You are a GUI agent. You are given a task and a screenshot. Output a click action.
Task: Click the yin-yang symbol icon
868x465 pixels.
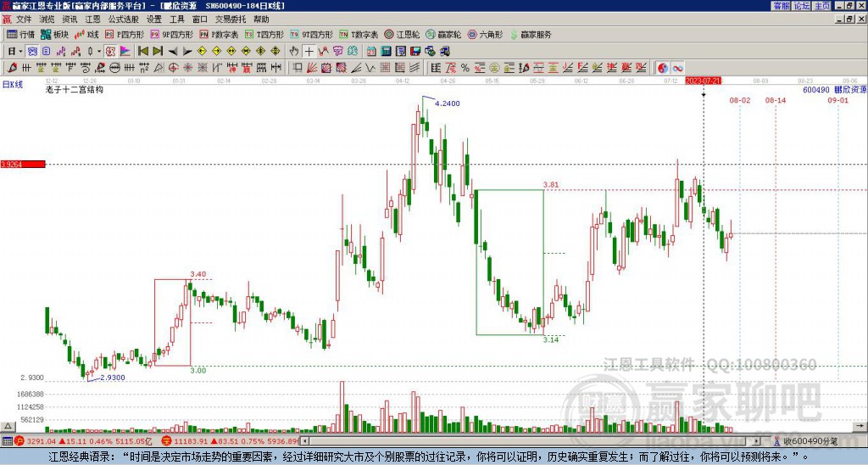point(663,68)
